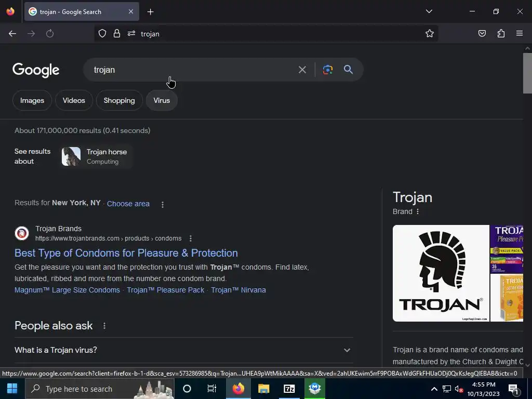Open File Explorer from taskbar
This screenshot has height=399, width=532.
point(263,389)
